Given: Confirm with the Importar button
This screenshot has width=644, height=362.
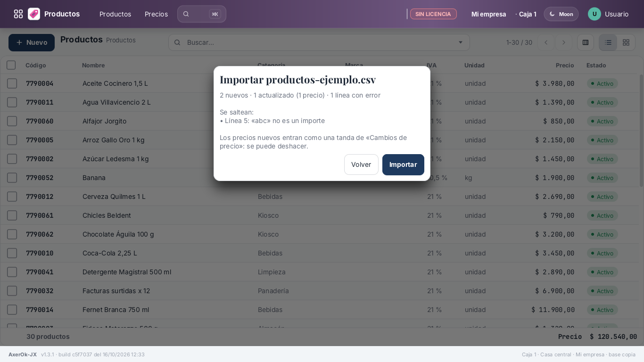Looking at the screenshot, I should pos(403,165).
